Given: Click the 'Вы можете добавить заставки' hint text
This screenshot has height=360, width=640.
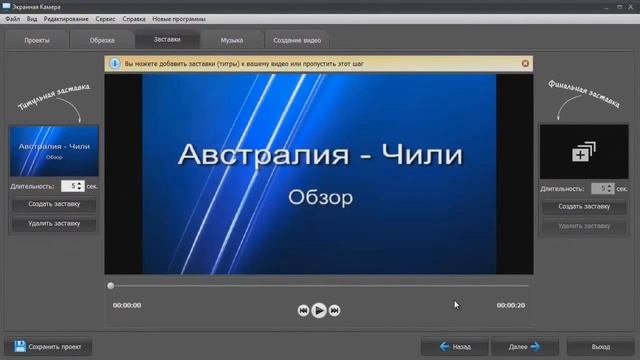Looking at the screenshot, I should pos(244,64).
